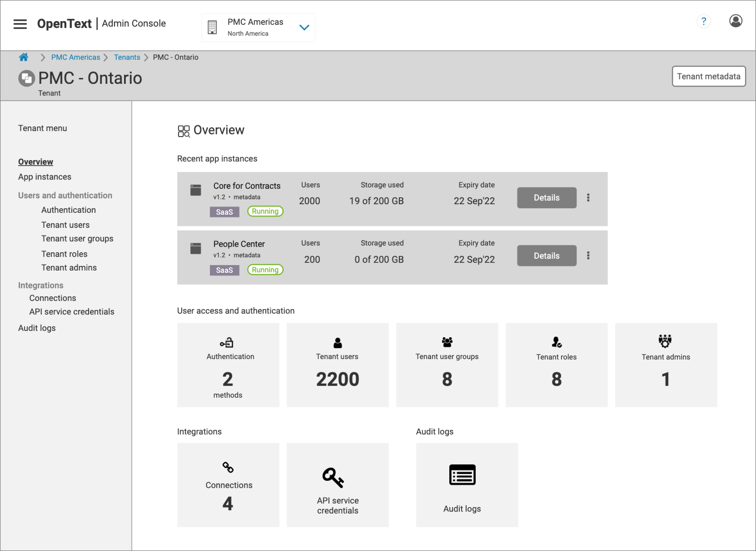Click the 2000 users value
This screenshot has width=756, height=551.
tap(309, 201)
